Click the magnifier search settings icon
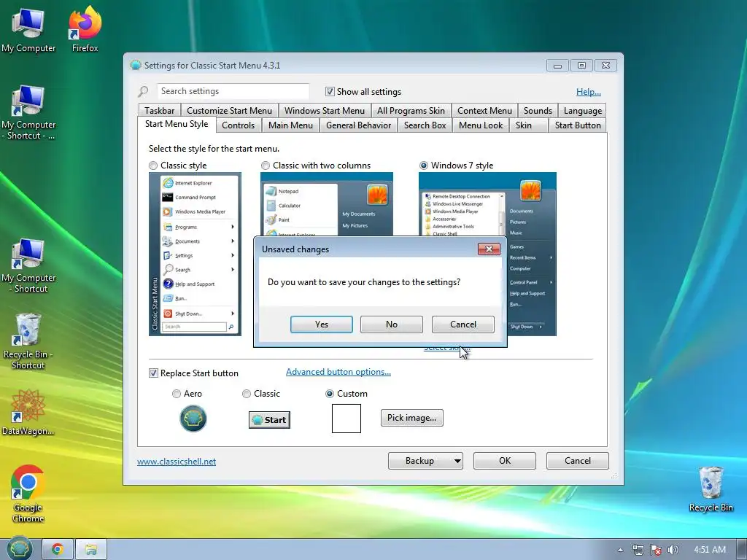 click(143, 91)
